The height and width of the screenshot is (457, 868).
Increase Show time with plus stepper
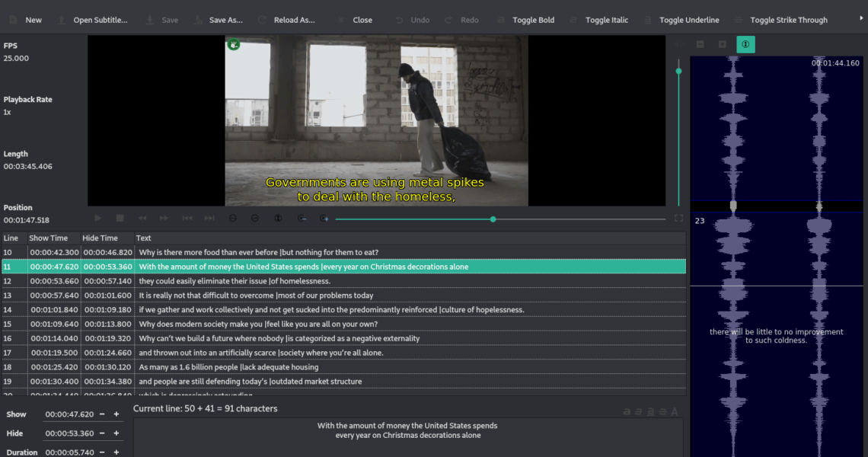[x=116, y=414]
